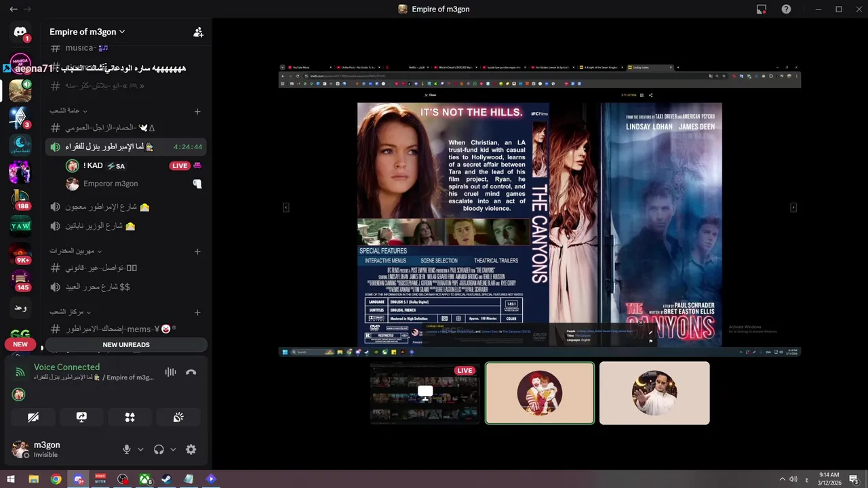Focus the Emperor m3gon participant tile
Image resolution: width=868 pixels, height=488 pixels.
click(x=654, y=393)
